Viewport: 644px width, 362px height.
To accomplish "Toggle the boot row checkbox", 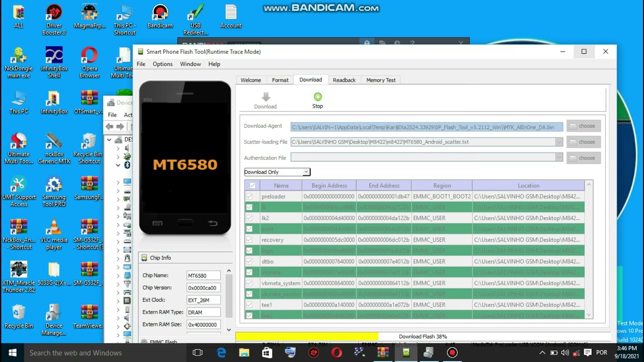I will point(249,229).
